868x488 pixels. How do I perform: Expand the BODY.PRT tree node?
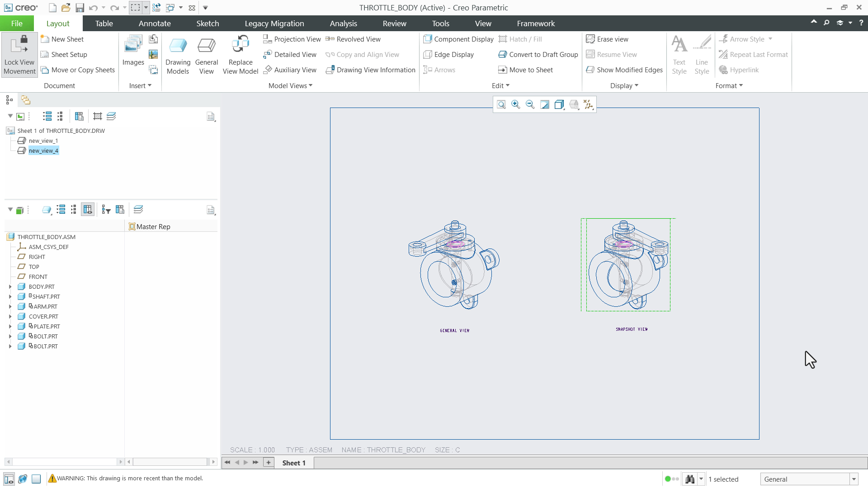[x=10, y=286]
